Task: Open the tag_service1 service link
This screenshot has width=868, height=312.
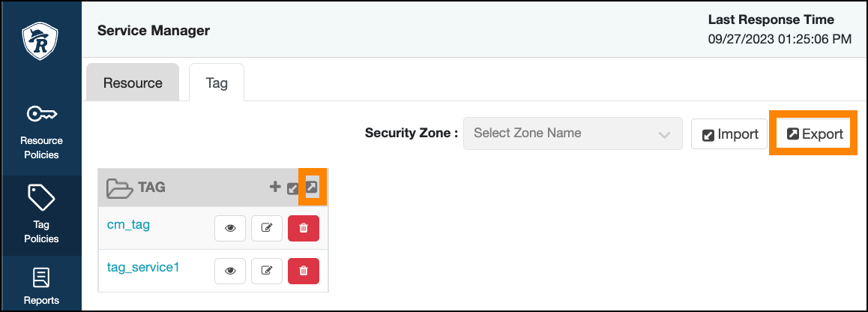Action: click(x=143, y=266)
